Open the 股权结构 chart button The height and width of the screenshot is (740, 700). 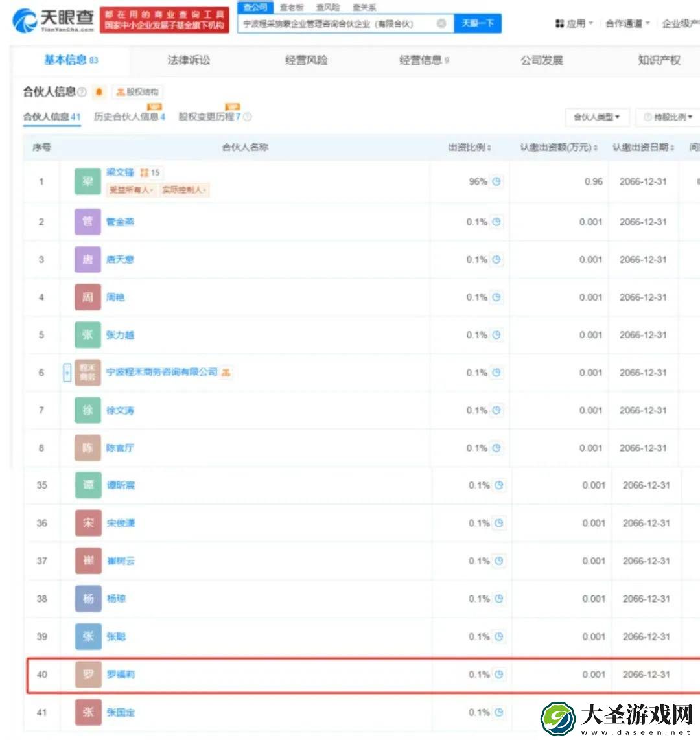point(138,92)
